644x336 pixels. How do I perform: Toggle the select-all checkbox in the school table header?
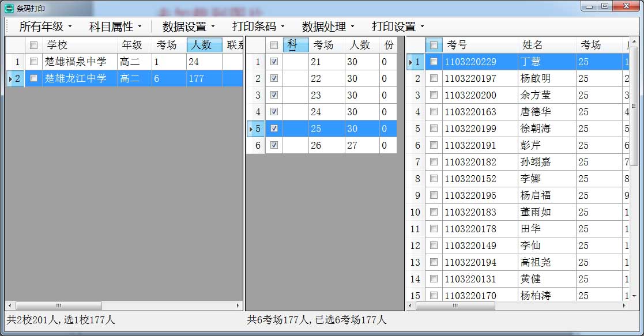(x=33, y=45)
